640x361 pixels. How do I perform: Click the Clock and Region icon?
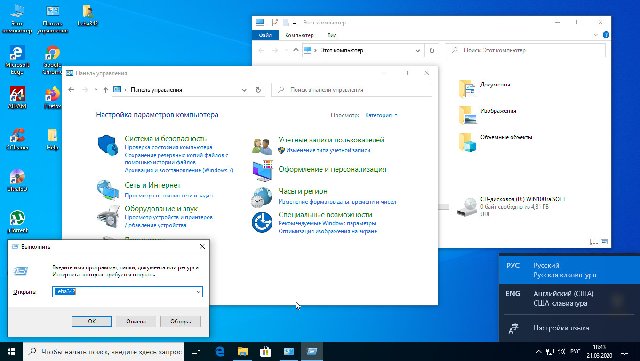(262, 197)
